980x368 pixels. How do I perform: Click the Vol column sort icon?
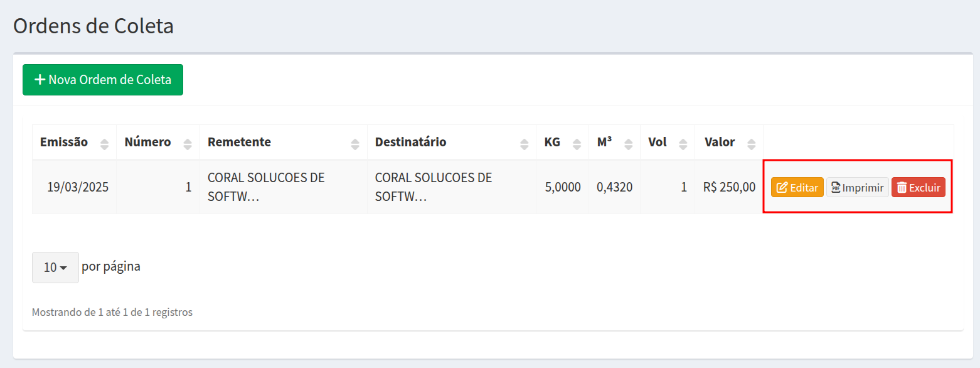683,144
